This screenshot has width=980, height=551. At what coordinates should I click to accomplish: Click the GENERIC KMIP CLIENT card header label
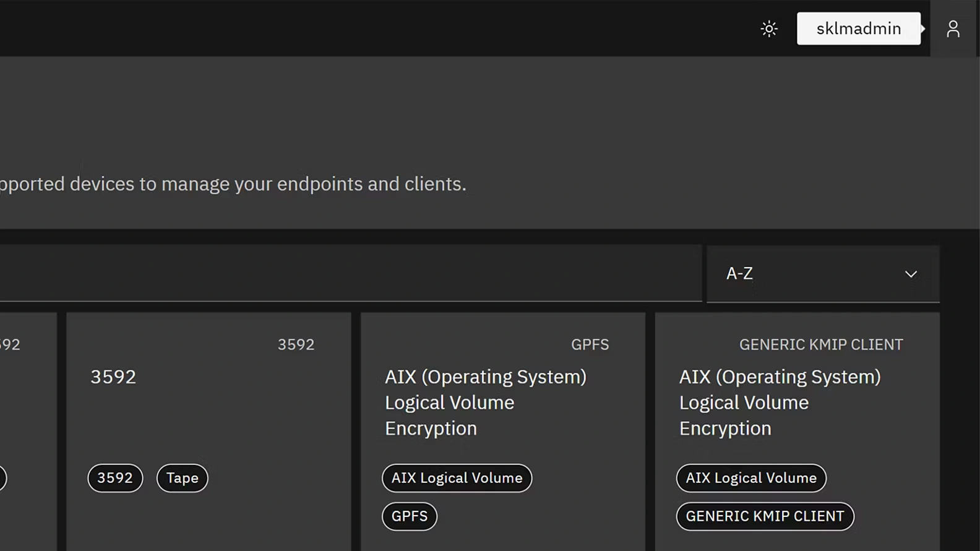[821, 344]
